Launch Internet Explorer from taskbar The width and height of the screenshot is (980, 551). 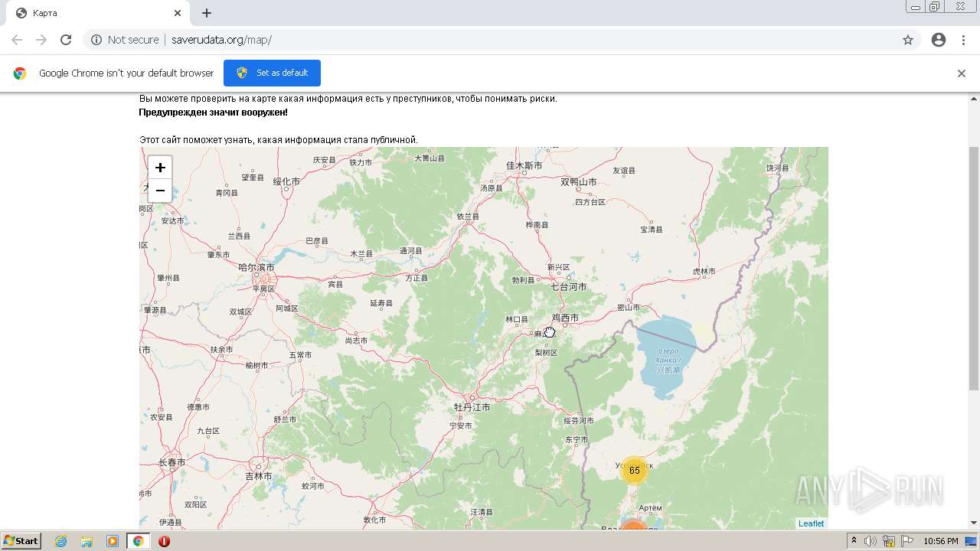(60, 541)
